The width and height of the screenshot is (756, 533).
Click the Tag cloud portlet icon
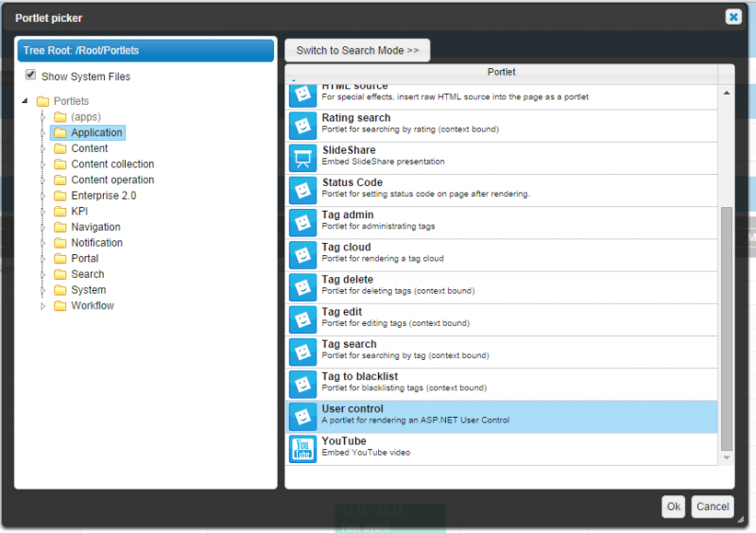[x=302, y=255]
